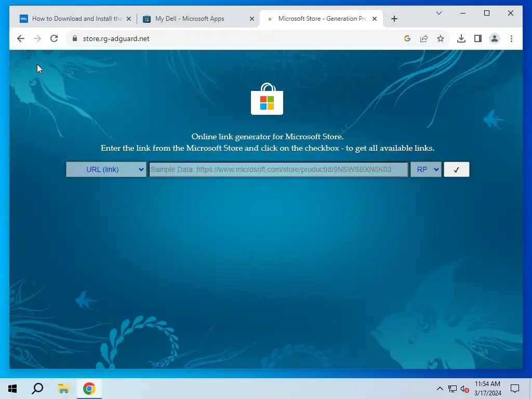Minimize the Chrome window
532x399 pixels.
pyautogui.click(x=463, y=13)
